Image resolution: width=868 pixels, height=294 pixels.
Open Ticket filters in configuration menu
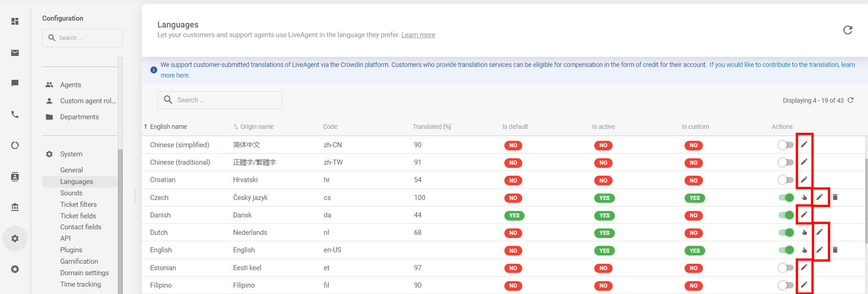click(x=78, y=205)
